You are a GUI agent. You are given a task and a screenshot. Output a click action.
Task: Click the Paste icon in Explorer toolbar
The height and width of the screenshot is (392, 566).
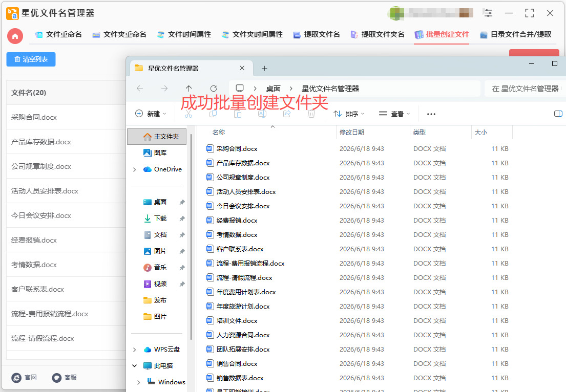[x=238, y=114]
